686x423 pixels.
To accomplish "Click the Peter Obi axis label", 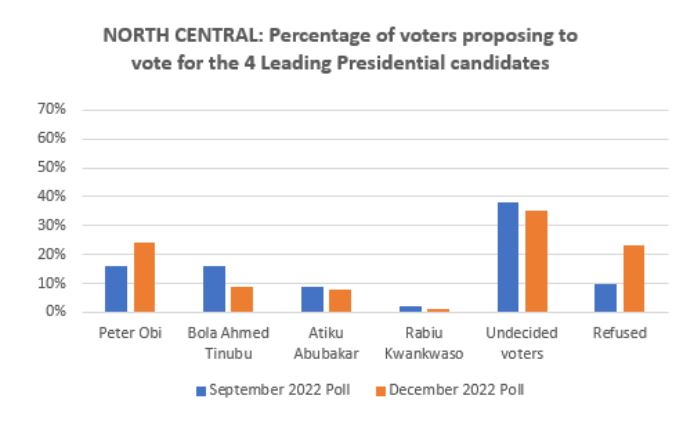I will tap(130, 331).
